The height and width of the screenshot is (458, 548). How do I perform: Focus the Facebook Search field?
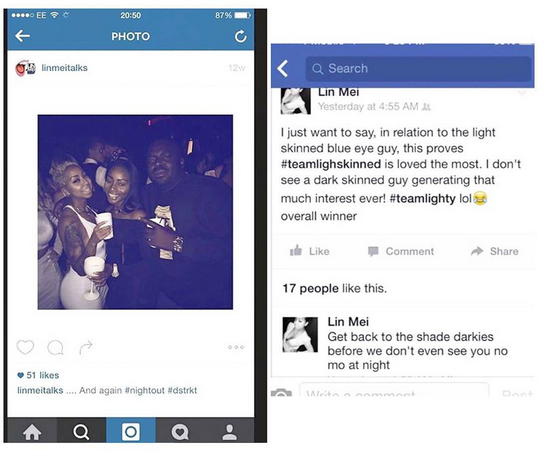(418, 69)
